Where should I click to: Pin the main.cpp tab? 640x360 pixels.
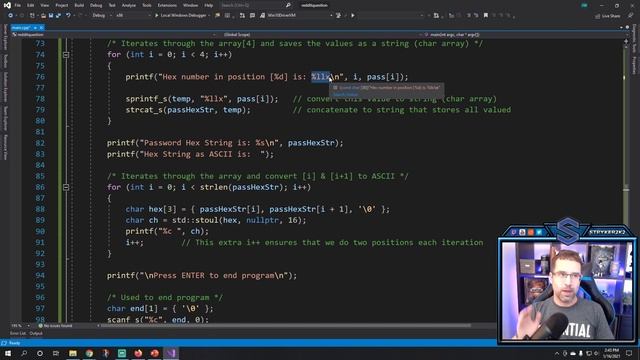(35, 28)
